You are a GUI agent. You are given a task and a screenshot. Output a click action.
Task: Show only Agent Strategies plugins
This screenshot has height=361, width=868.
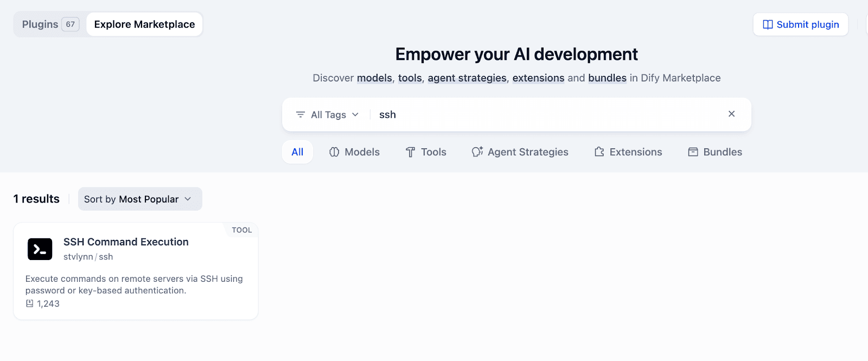point(520,152)
